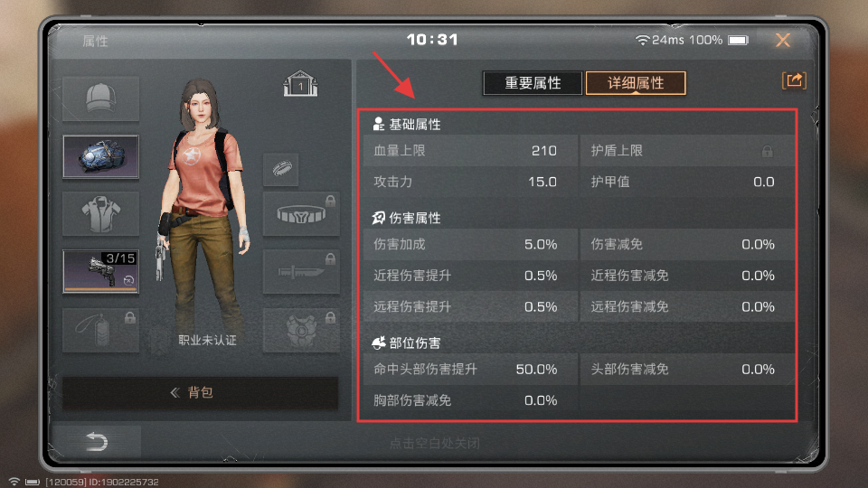868x488 pixels.
Task: Switch to 重要属性 tab
Action: pos(533,83)
